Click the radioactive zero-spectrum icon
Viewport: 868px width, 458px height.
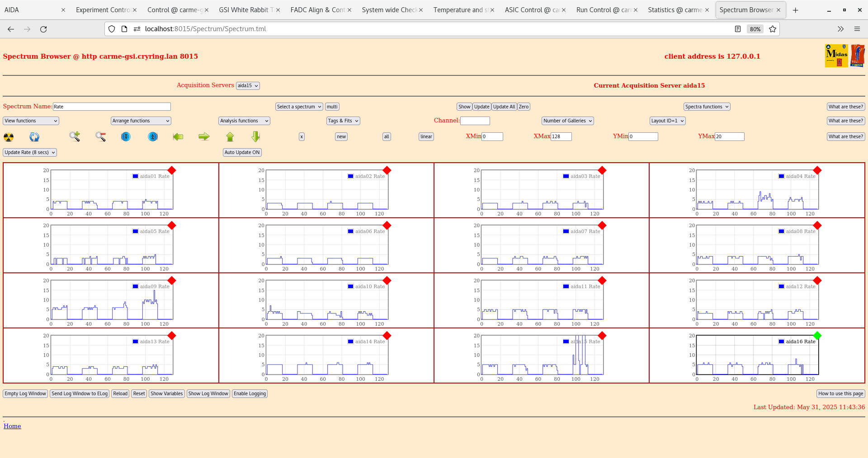[8, 137]
